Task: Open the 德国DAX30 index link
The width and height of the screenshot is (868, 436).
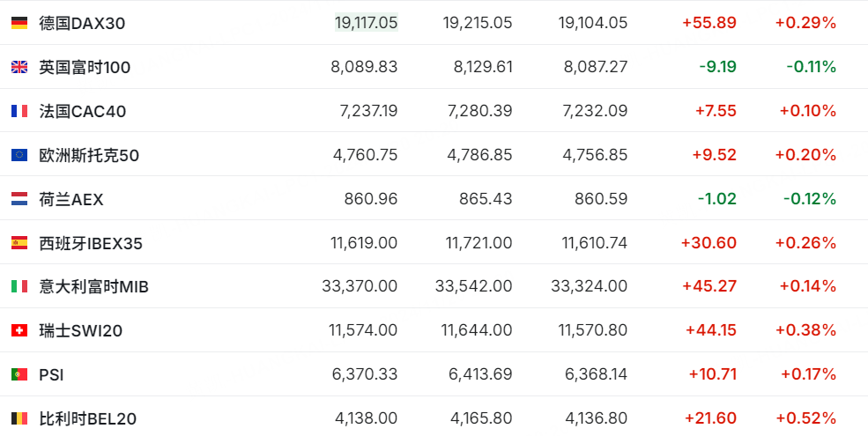Action: point(82,23)
